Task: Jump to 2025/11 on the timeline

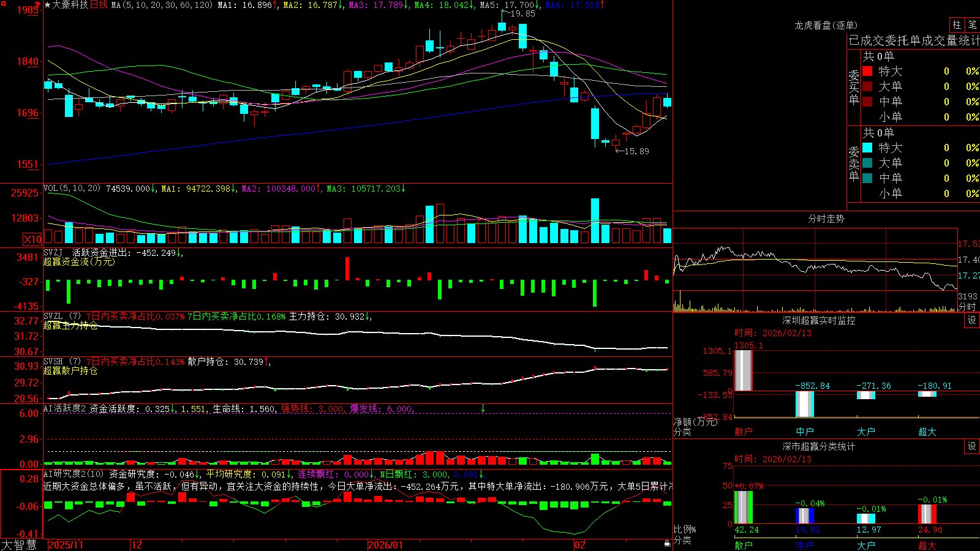Action: (66, 545)
